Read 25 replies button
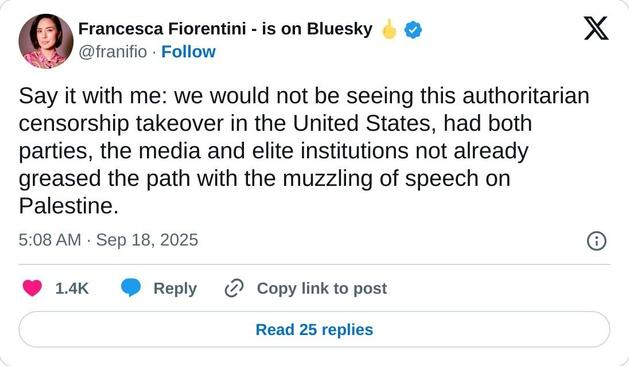Screen dimensions: 629x366 tap(314, 329)
